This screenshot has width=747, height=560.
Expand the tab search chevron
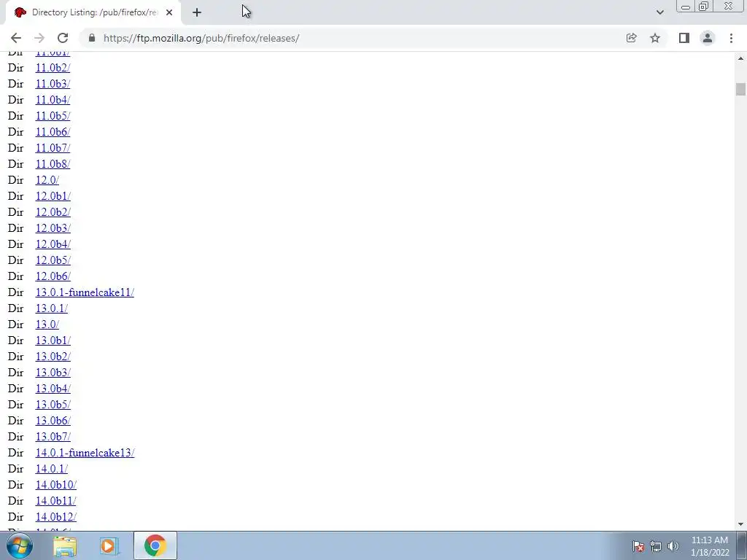[659, 12]
